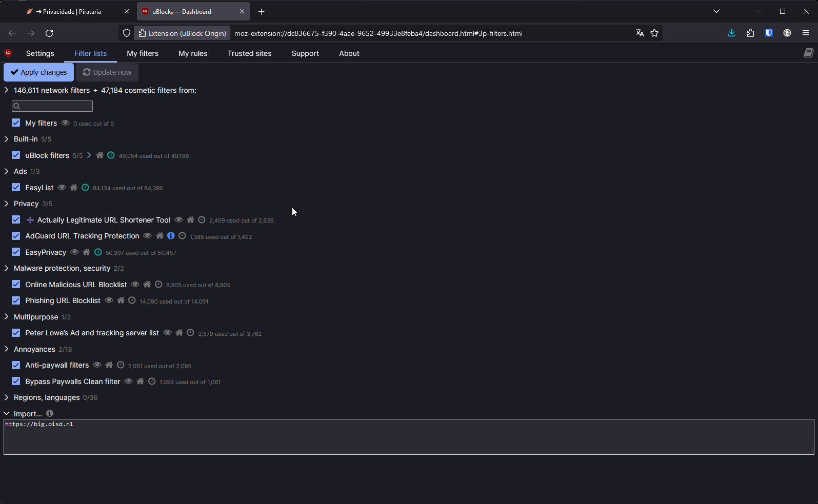View EasyPrivacy content eye icon
Screen dimensions: 818x504
pyautogui.click(x=74, y=252)
